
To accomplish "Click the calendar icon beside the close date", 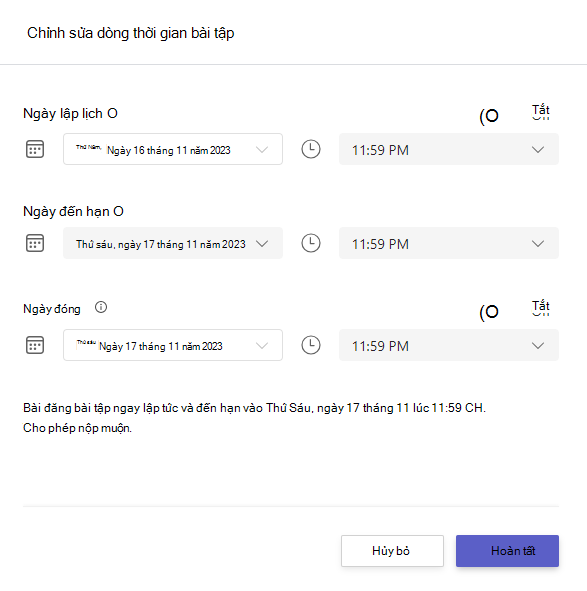I will (x=35, y=345).
